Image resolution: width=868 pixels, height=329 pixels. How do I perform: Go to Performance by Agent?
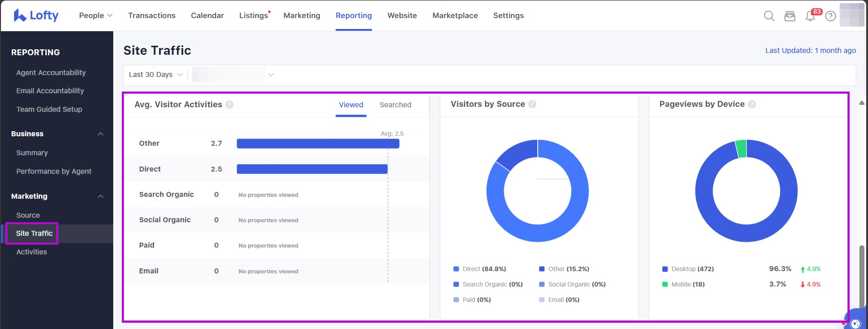53,171
